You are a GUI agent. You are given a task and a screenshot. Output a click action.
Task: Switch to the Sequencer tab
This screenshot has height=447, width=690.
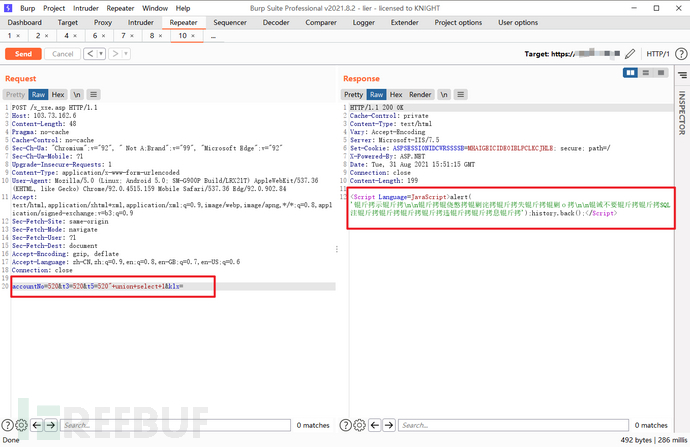pyautogui.click(x=230, y=22)
